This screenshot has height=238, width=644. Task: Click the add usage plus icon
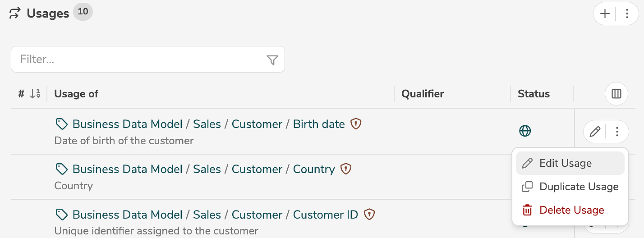tap(605, 14)
